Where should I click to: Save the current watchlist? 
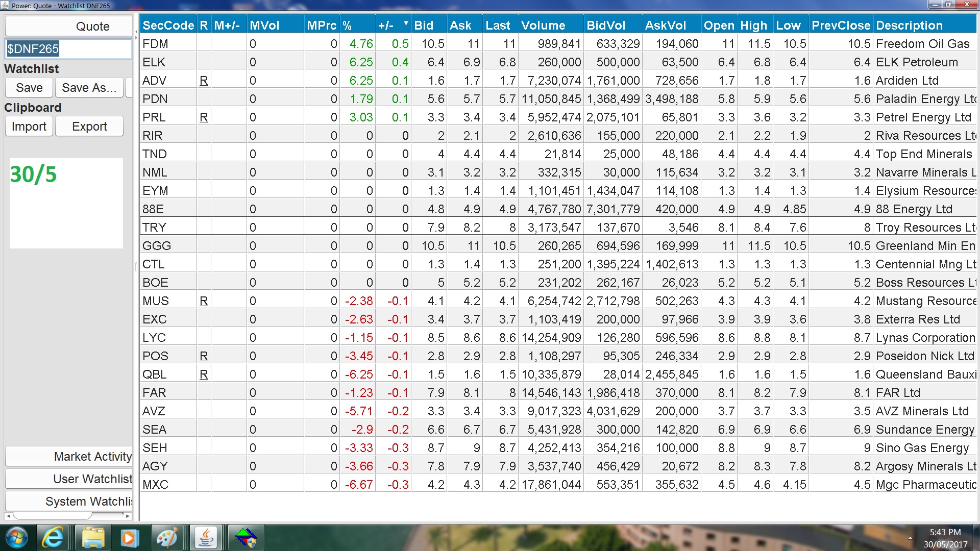tap(29, 88)
